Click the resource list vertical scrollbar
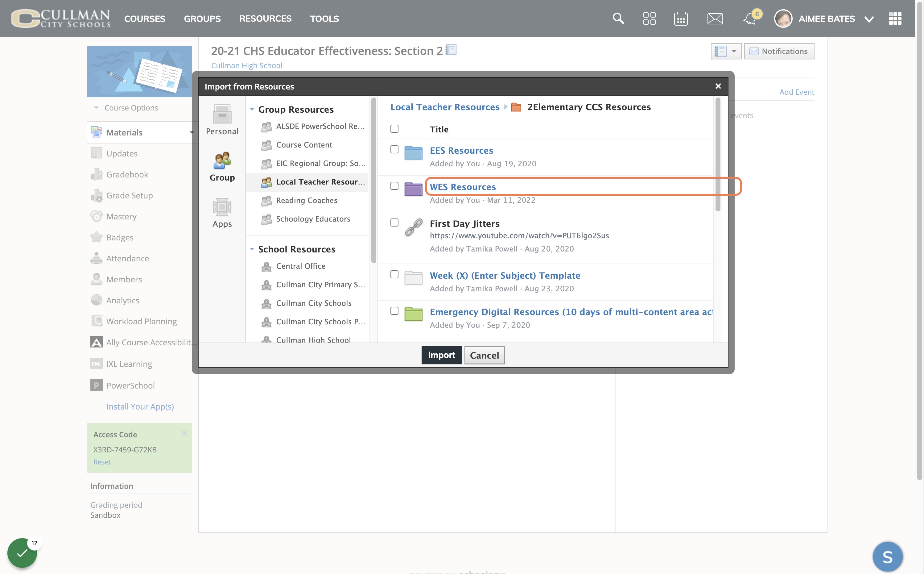Screen dimensions: 924x574 [718, 155]
